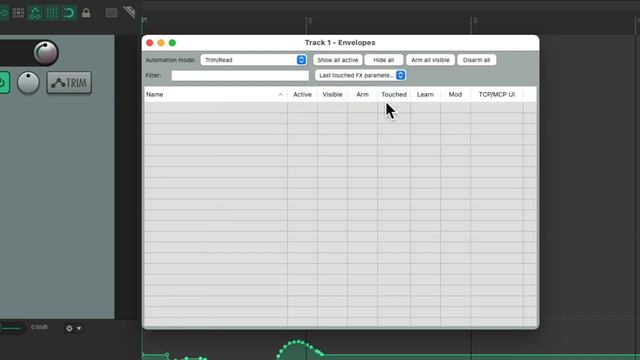Viewport: 640px width, 360px height.
Task: Click the Learn column header
Action: [x=425, y=94]
